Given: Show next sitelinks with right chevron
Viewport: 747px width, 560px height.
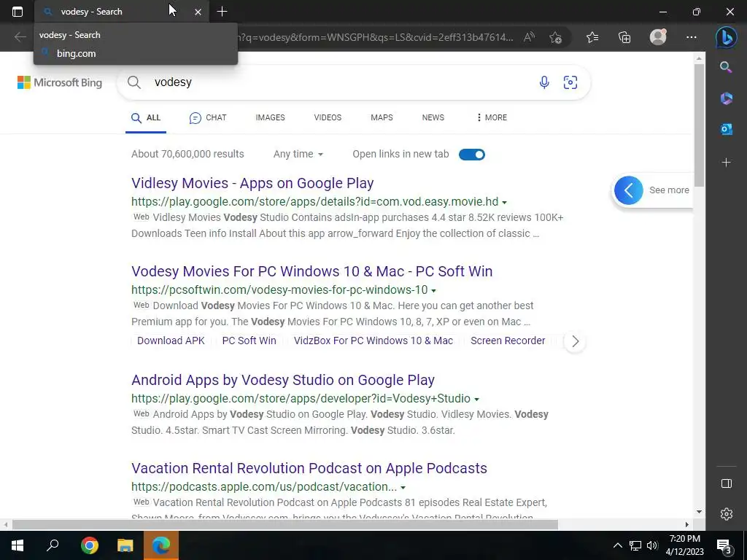Looking at the screenshot, I should (x=575, y=341).
